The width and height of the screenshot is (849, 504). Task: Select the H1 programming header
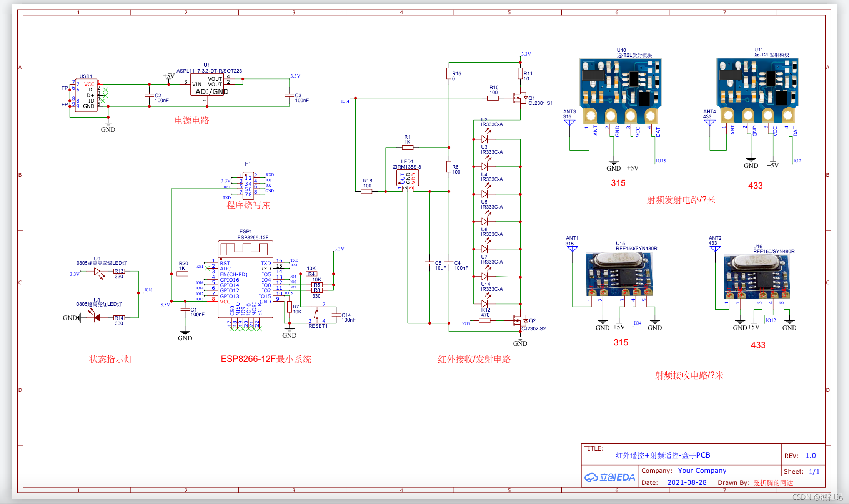pyautogui.click(x=248, y=186)
